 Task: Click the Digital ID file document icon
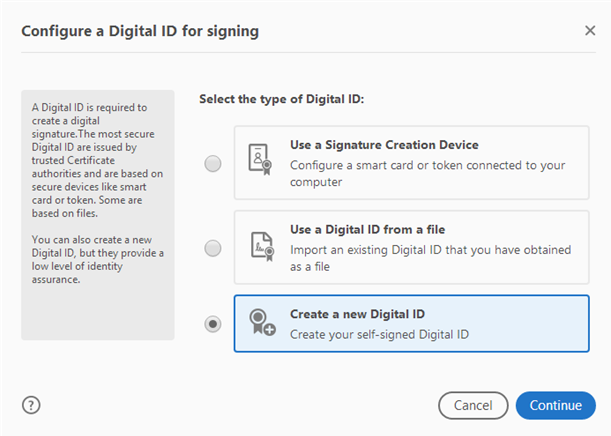point(259,247)
